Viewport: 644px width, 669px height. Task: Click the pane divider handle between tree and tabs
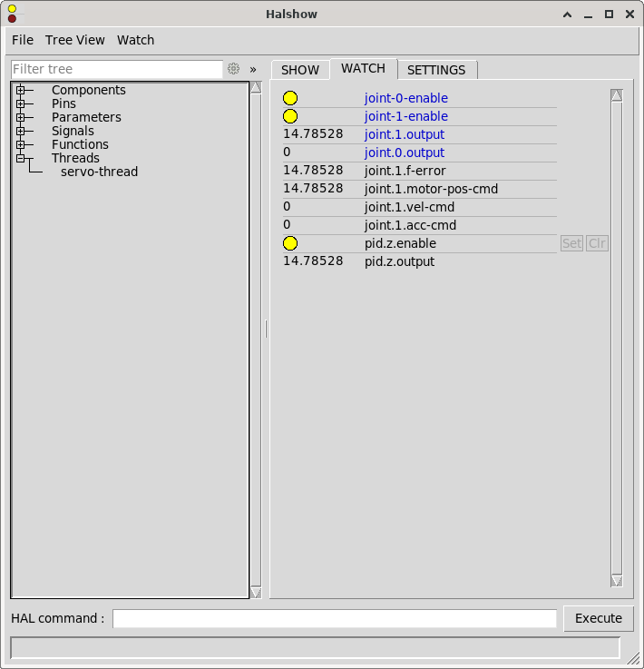[266, 329]
